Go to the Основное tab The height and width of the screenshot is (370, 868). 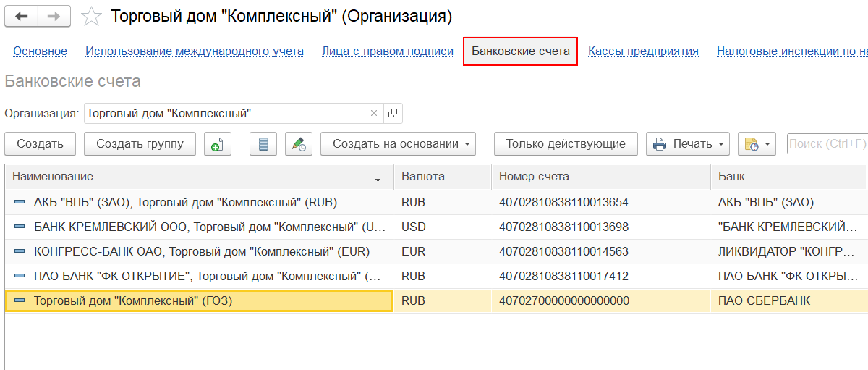click(x=41, y=51)
